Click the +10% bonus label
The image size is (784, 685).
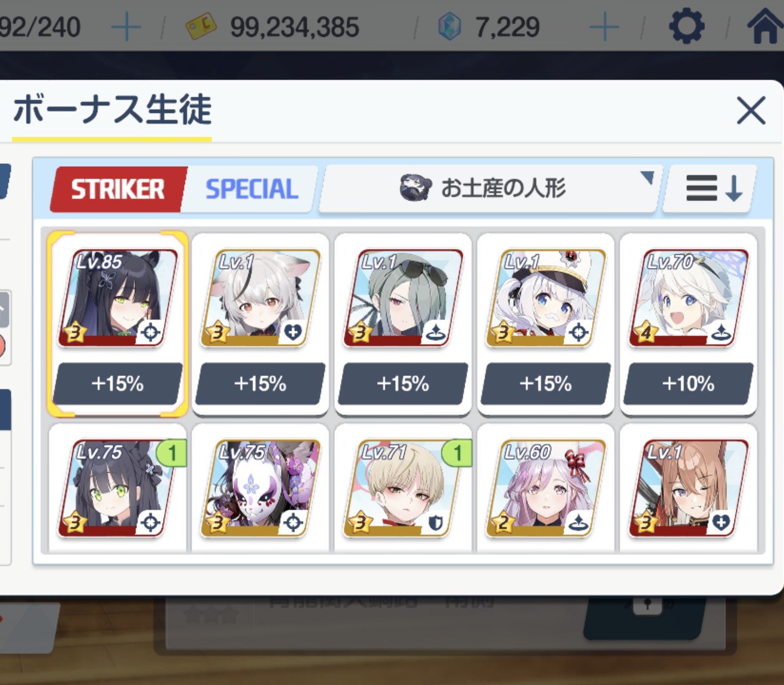pos(688,384)
